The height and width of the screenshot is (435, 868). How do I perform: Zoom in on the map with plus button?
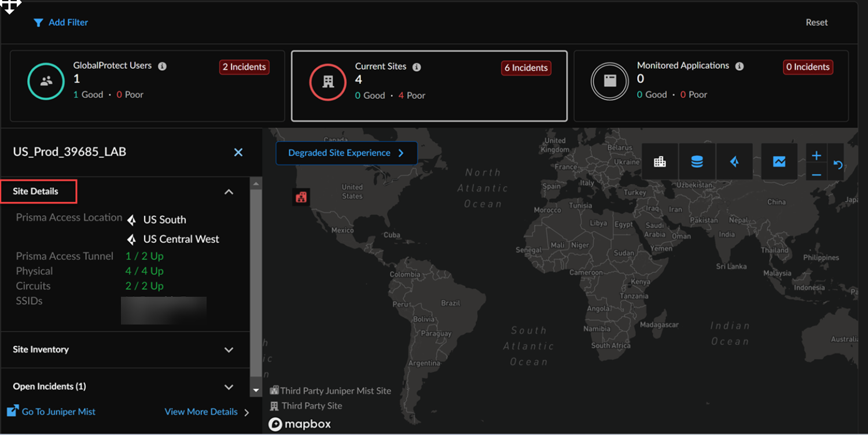816,155
